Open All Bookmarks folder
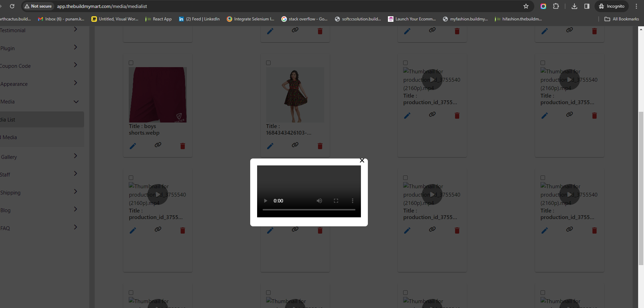This screenshot has height=308, width=644. pyautogui.click(x=622, y=19)
